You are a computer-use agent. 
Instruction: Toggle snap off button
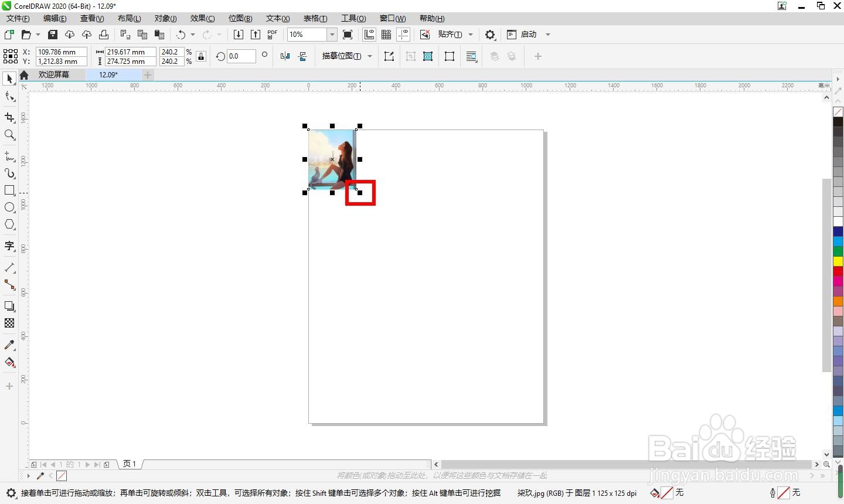coord(425,35)
